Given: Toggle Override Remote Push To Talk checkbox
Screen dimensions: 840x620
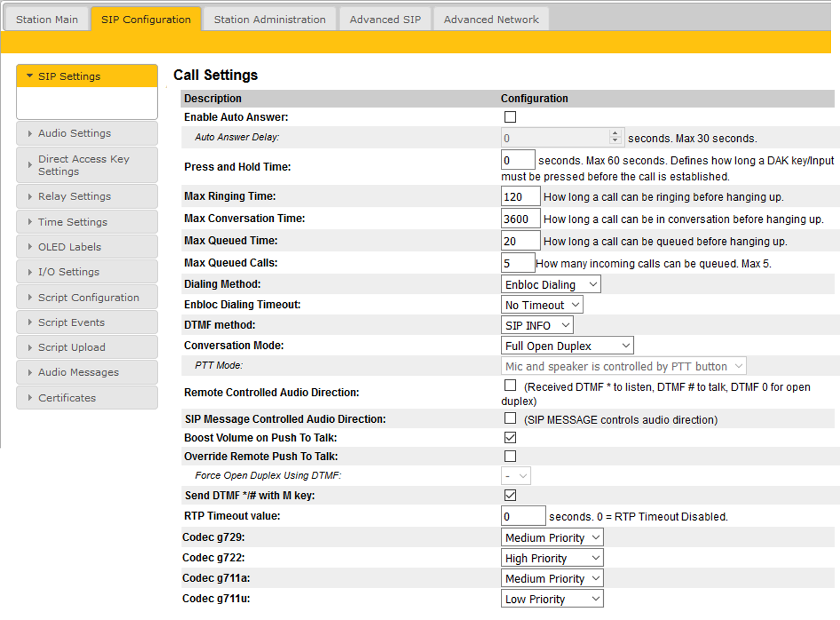Looking at the screenshot, I should [x=510, y=456].
